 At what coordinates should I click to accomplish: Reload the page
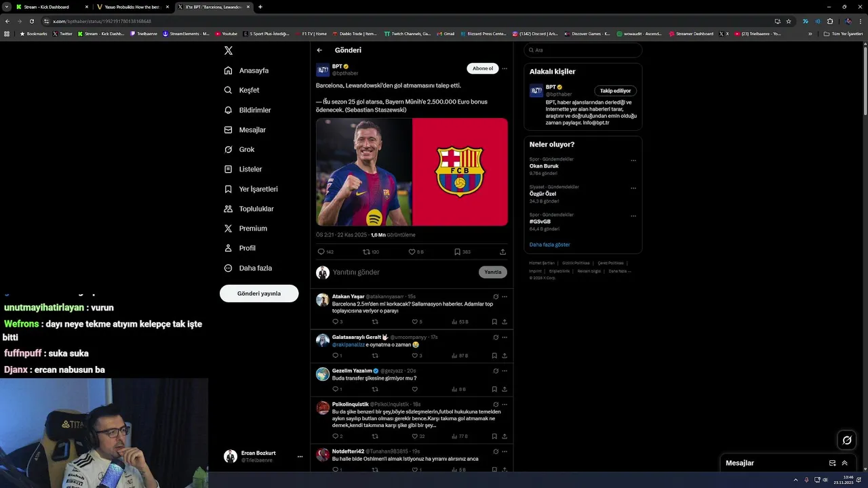coord(31,21)
